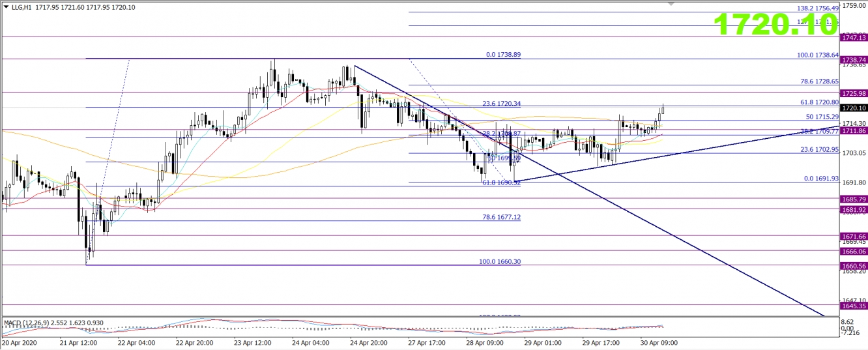
Task: Click the 138.2 1756.49 Fibonacci extension label
Action: [x=818, y=8]
